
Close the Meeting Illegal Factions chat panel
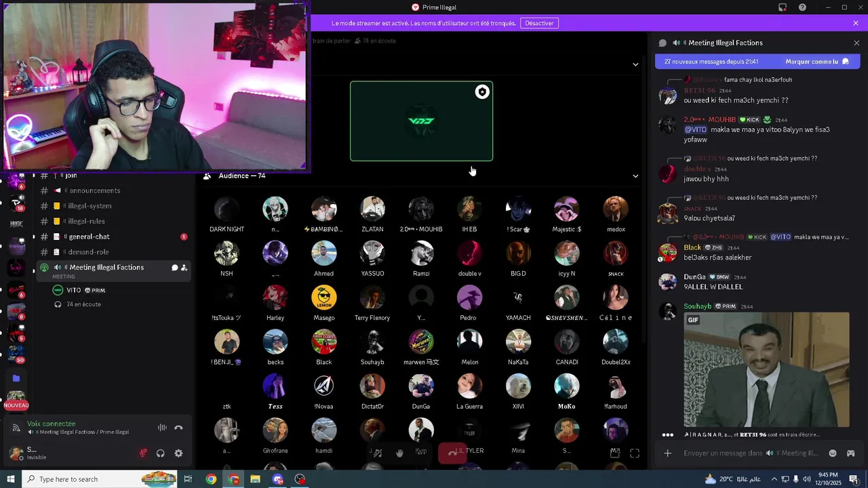856,43
